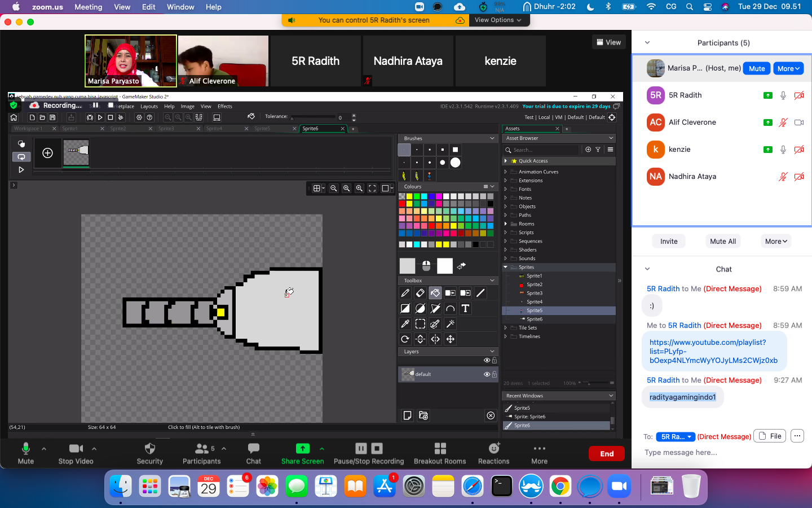Select the Fill bucket tool in Toolbox
Image resolution: width=812 pixels, height=508 pixels.
point(435,293)
